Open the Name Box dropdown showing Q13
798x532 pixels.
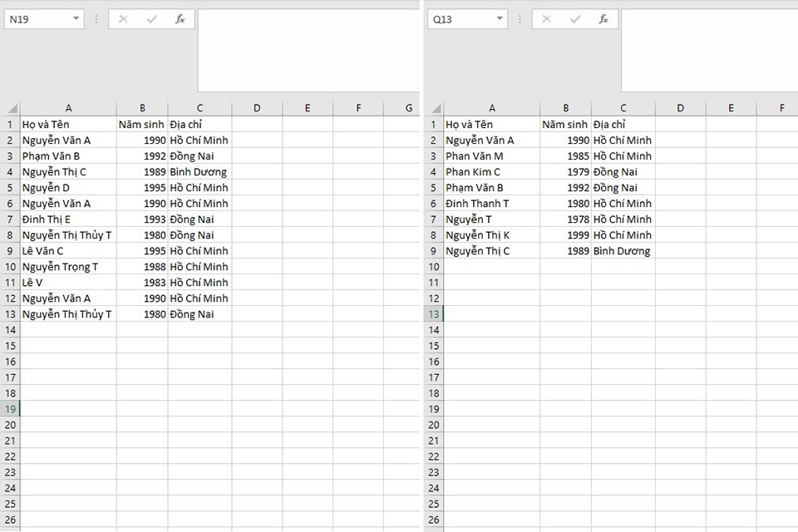click(x=500, y=19)
